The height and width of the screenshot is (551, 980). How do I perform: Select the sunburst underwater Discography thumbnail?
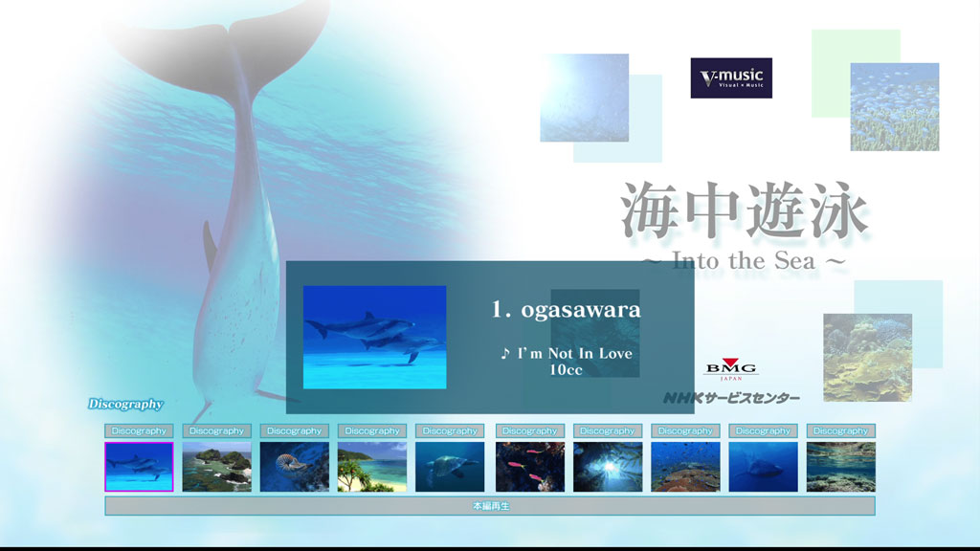click(x=607, y=468)
